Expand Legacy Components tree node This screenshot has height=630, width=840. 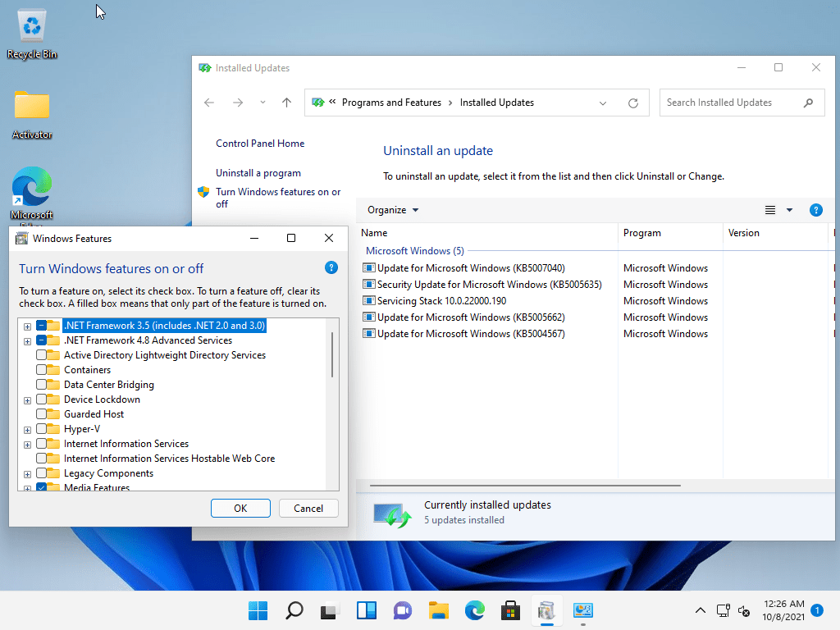(x=27, y=474)
